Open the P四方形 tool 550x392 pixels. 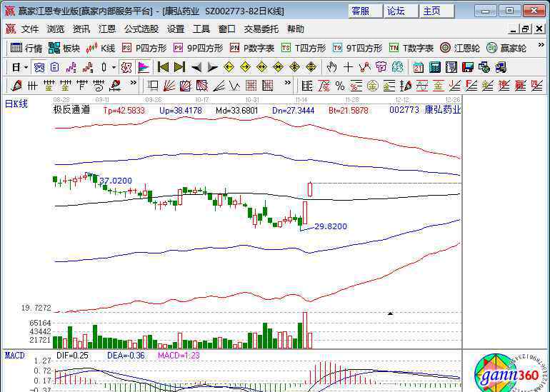[x=144, y=48]
